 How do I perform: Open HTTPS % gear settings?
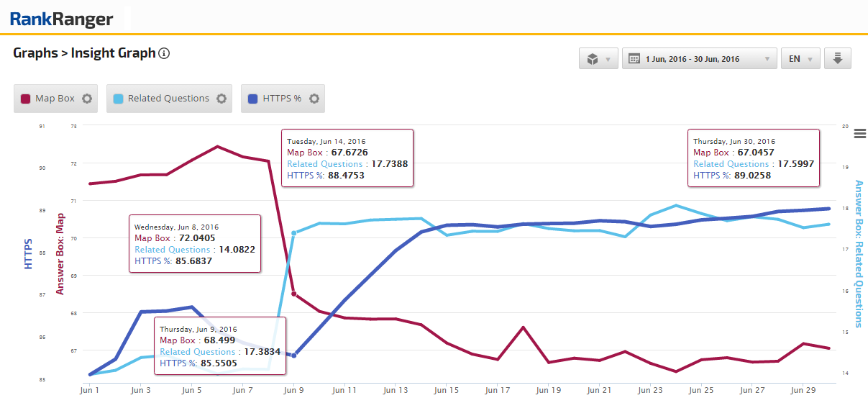[x=314, y=99]
